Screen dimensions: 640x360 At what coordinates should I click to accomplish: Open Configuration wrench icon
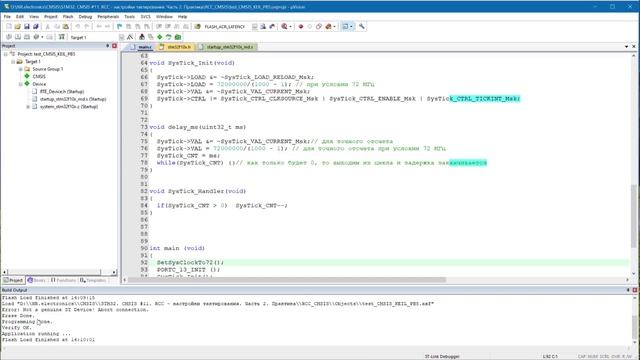coord(362,27)
